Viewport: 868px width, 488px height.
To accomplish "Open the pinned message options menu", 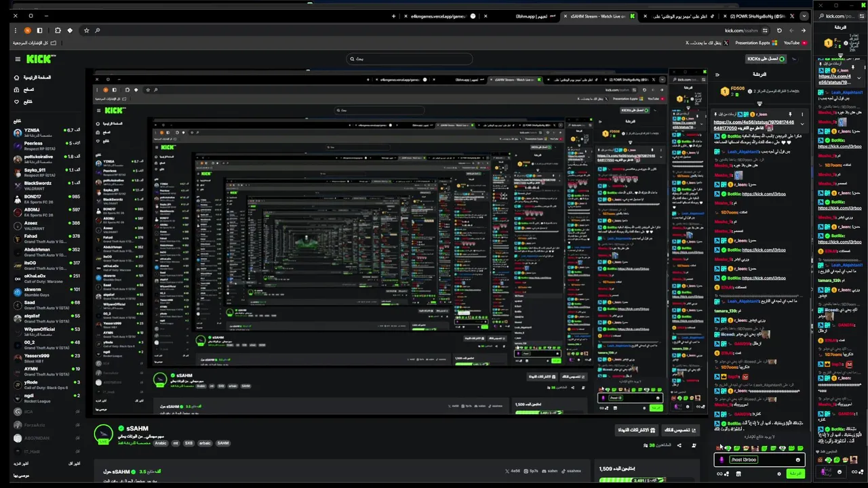I will (x=802, y=115).
